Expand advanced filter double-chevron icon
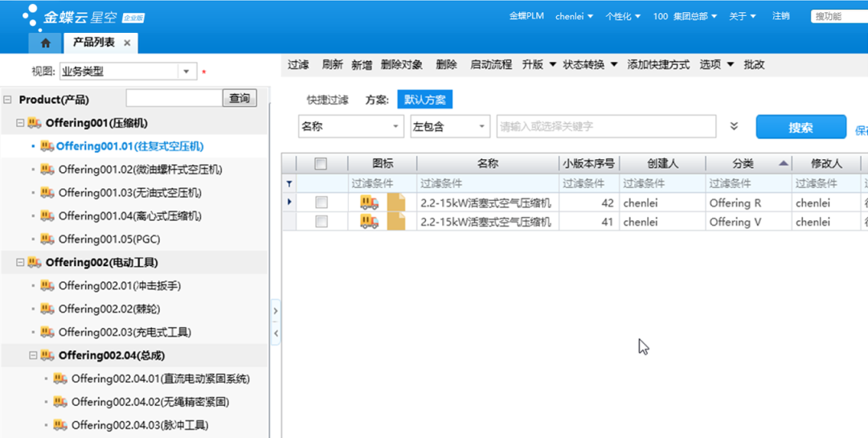This screenshot has width=868, height=438. click(x=734, y=126)
